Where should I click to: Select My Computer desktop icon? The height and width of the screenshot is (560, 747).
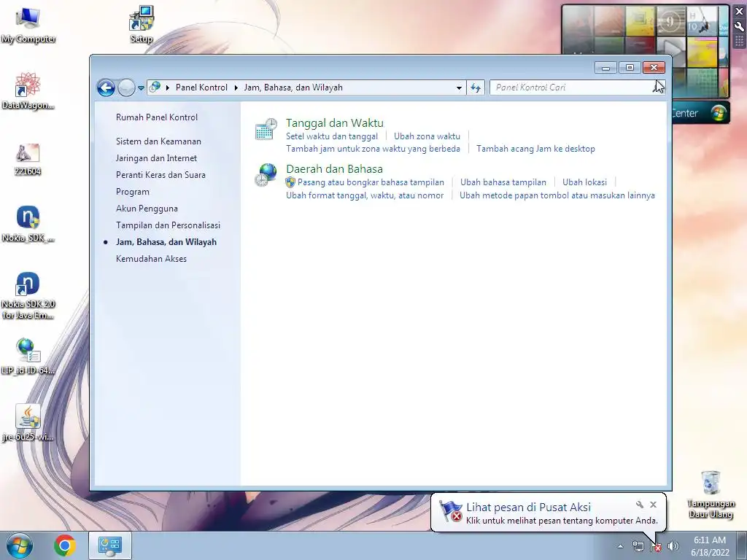(28, 26)
